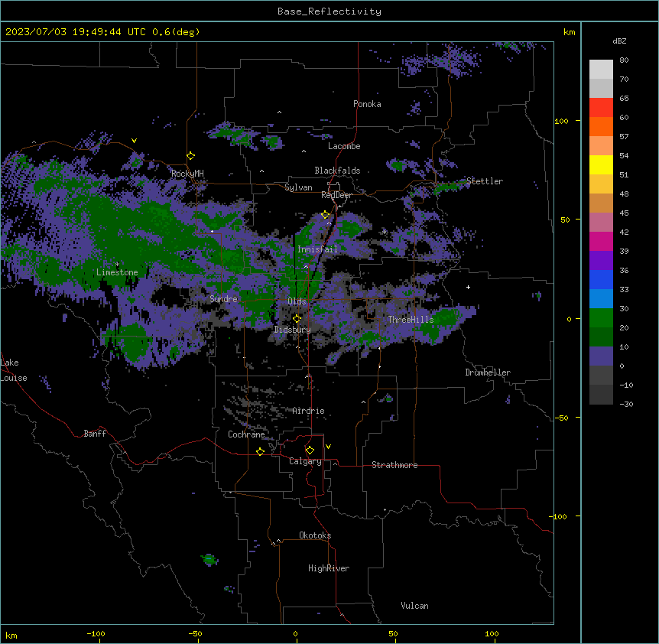Click the Cochrane city label

pos(246,434)
